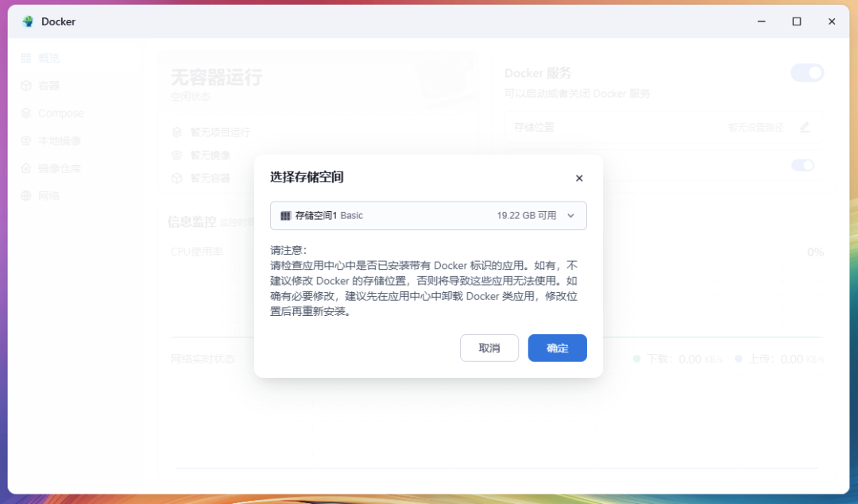Open the 概览 sidebar item
The image size is (858, 504).
[48, 58]
